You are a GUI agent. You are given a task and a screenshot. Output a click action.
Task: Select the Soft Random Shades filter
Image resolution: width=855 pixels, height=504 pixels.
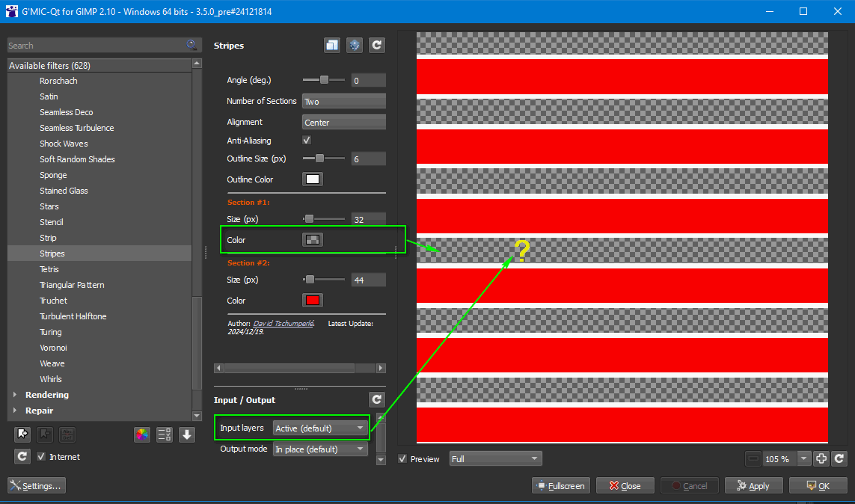tap(77, 159)
